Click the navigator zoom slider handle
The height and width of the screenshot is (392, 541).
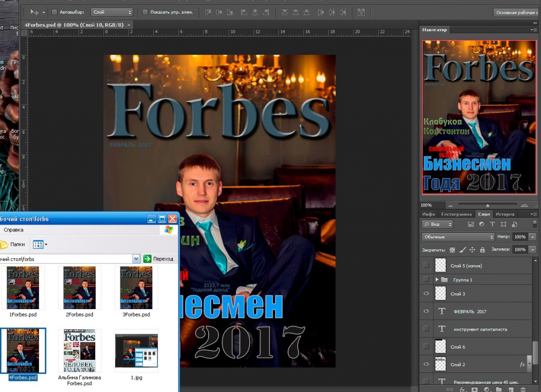point(488,206)
